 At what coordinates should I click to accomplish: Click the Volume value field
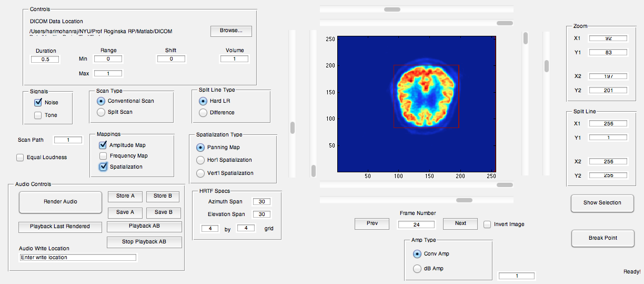[x=234, y=59]
